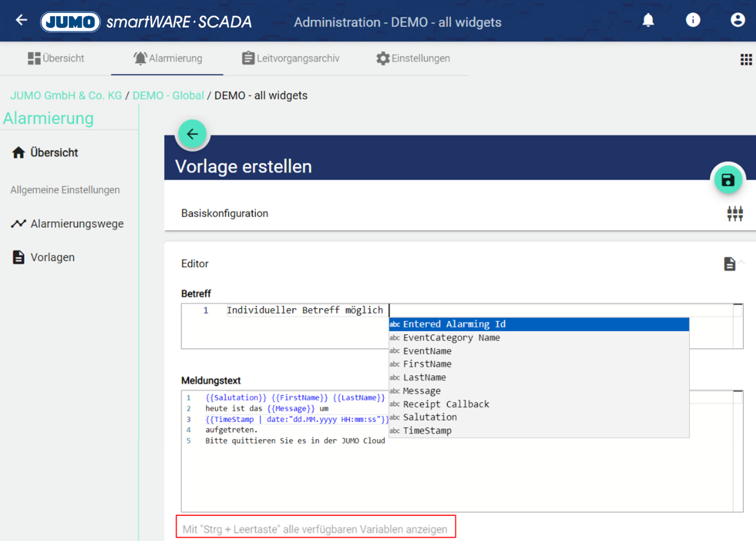The image size is (756, 541).
Task: Open Basiskonfiguration sliders settings icon
Action: [x=735, y=214]
